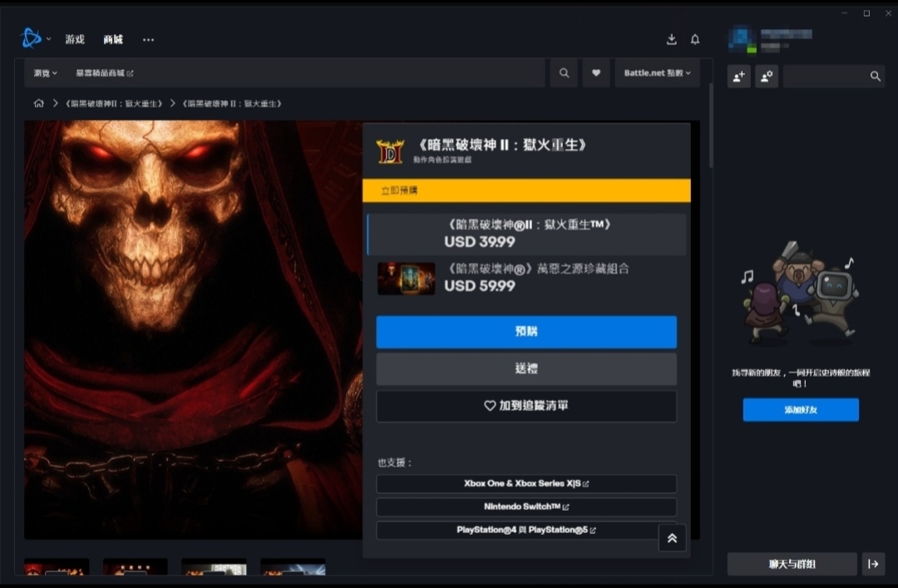Click the scroll-to-top double chevron button

pyautogui.click(x=672, y=537)
